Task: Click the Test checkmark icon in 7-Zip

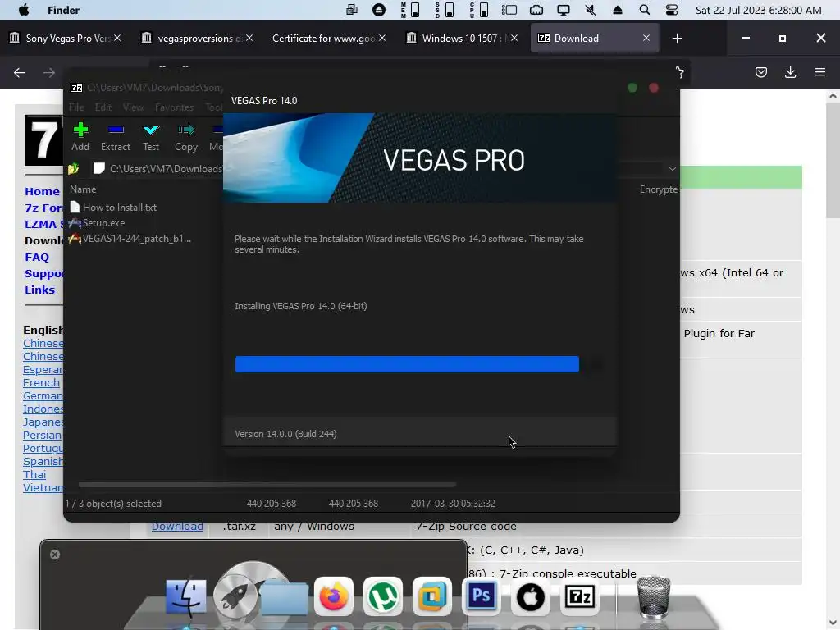Action: pyautogui.click(x=151, y=130)
